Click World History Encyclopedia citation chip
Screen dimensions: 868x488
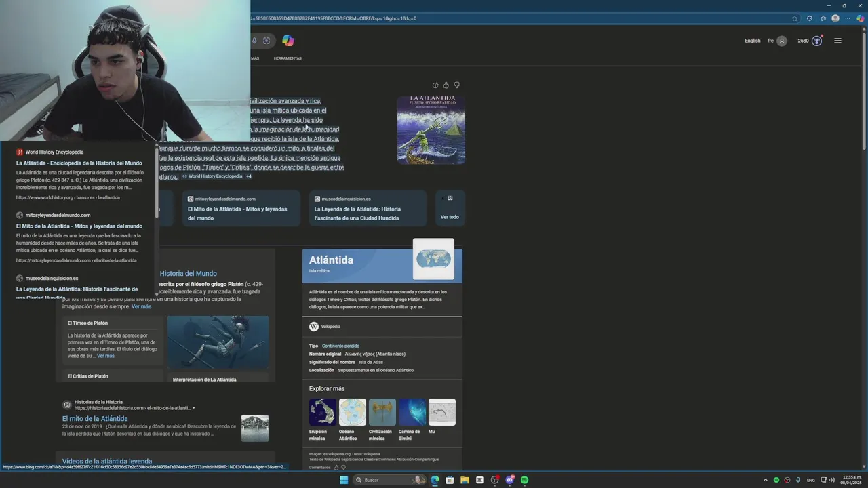pos(212,176)
